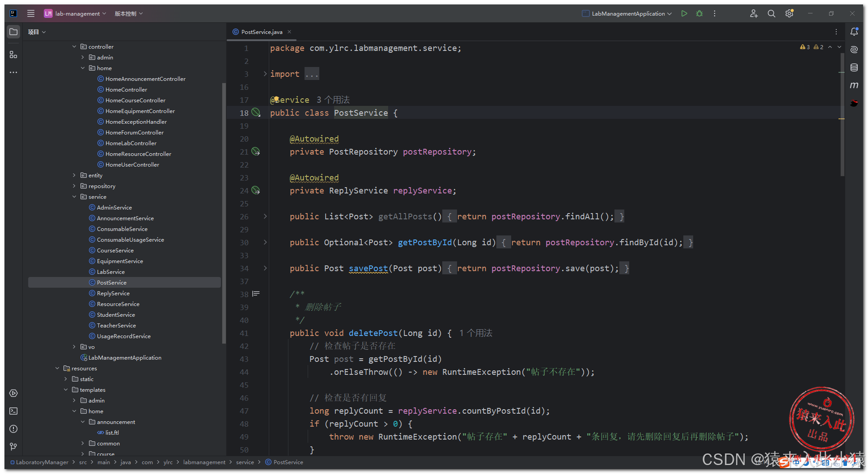Click the Spring bean gutter icon on line 18
Screen dimensions: 868x474
coord(256,113)
